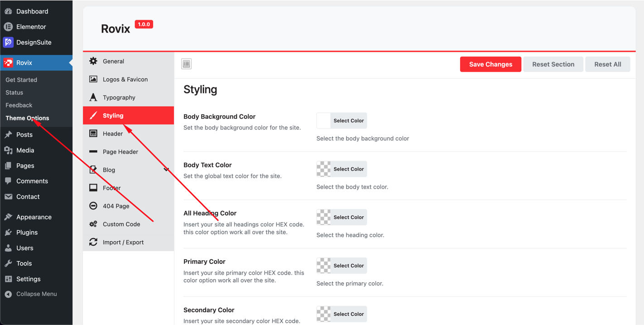Click Select Color for Secondary Color
Image resolution: width=644 pixels, height=325 pixels.
click(349, 314)
